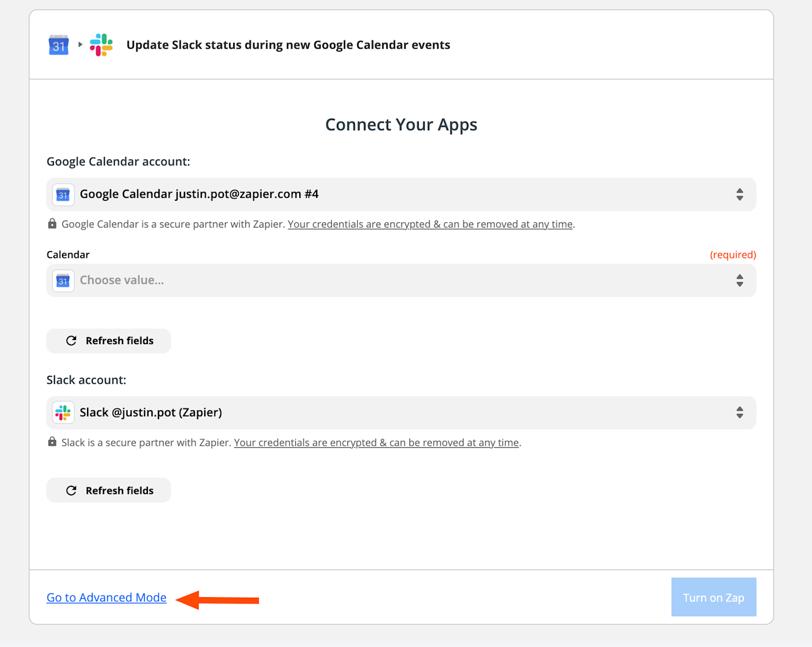Click Slack icon in Slack account field
This screenshot has height=647, width=812.
[63, 413]
